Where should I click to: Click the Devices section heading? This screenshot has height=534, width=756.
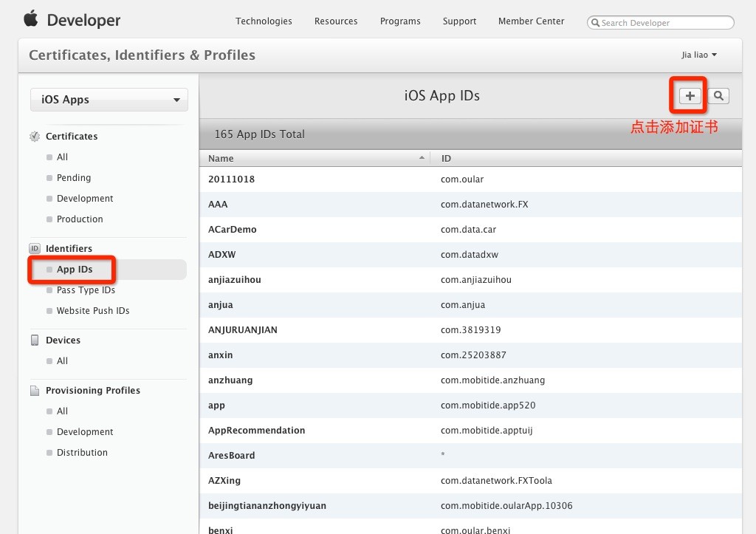pyautogui.click(x=63, y=340)
